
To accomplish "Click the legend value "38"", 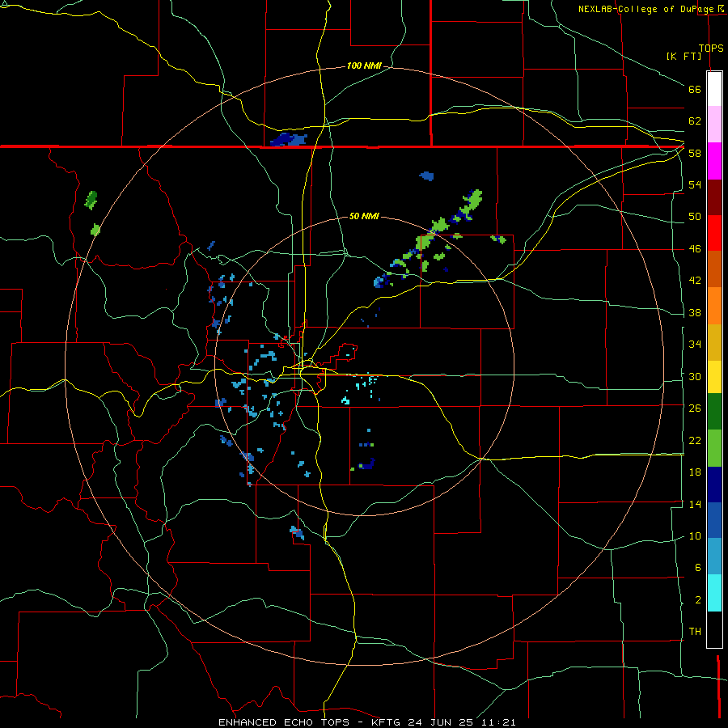I will tap(695, 312).
